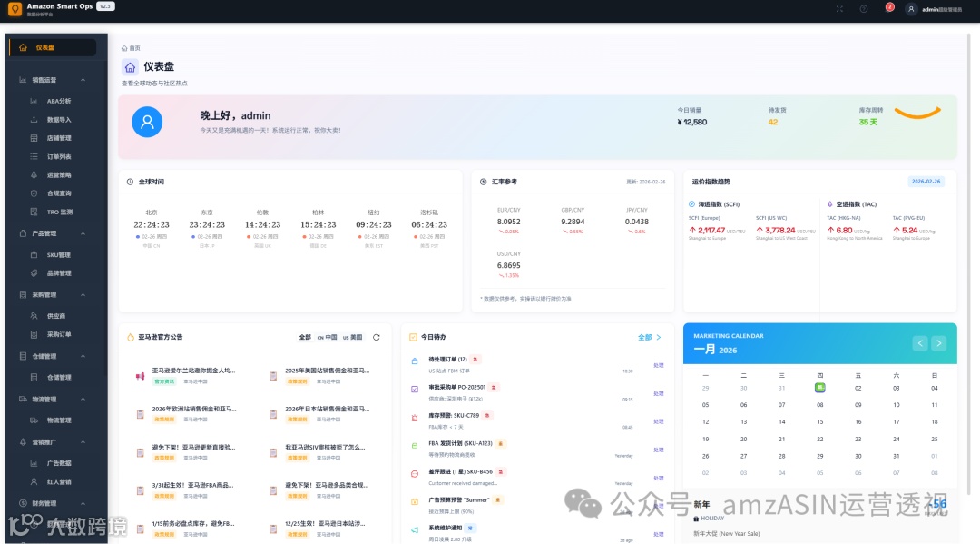Open announcement 3/31起生效 亚马逊FBA商品
The image size is (980, 544).
[x=192, y=485]
